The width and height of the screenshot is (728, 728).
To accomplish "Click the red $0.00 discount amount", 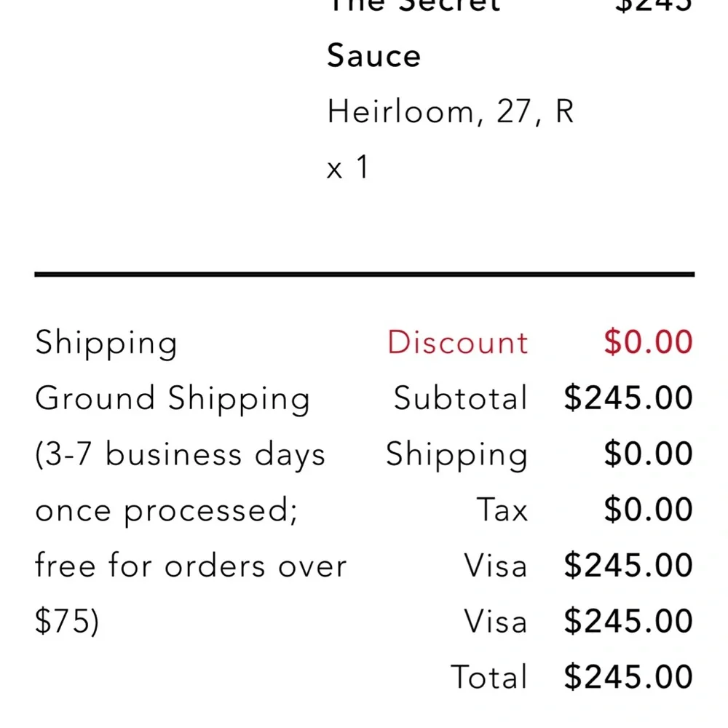I will pos(648,342).
